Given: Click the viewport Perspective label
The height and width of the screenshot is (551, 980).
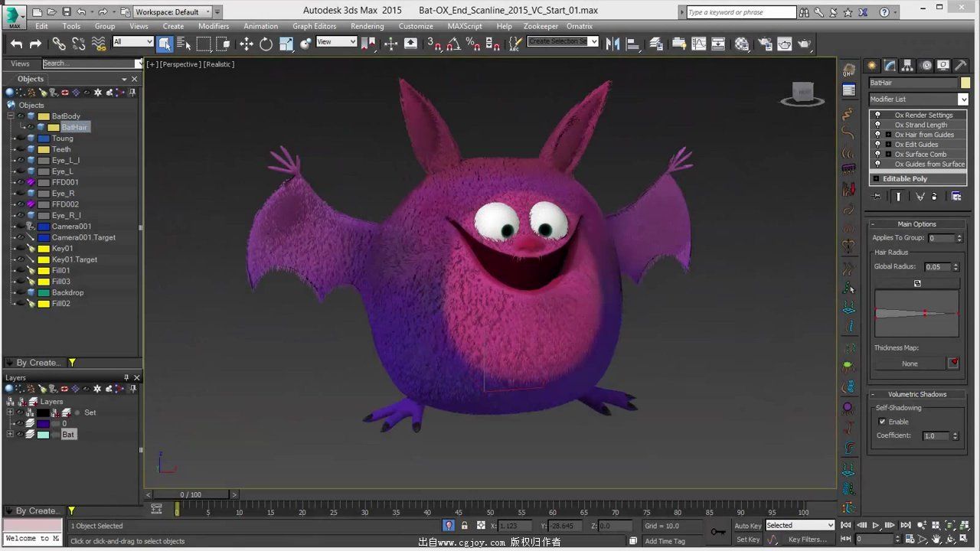Looking at the screenshot, I should coord(180,64).
